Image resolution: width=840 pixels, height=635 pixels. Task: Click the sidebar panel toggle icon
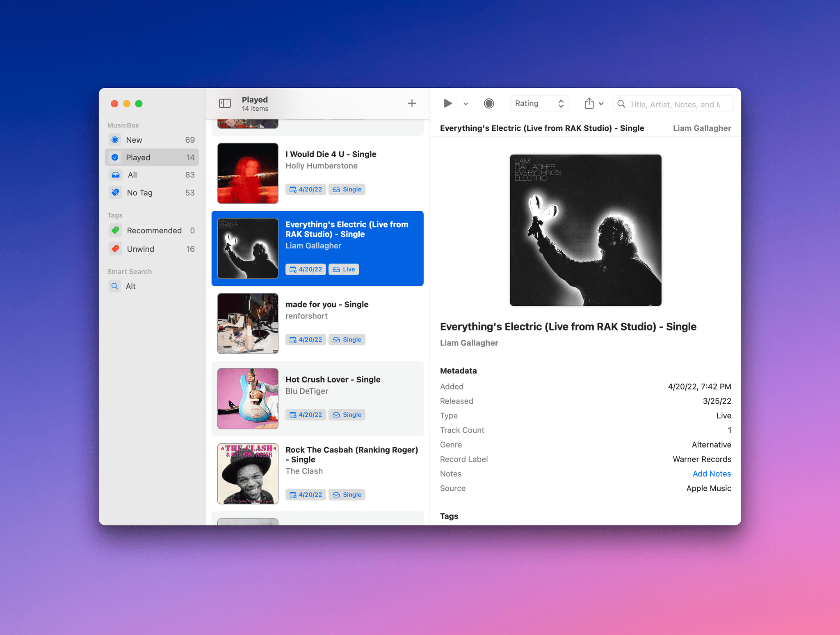[x=225, y=103]
